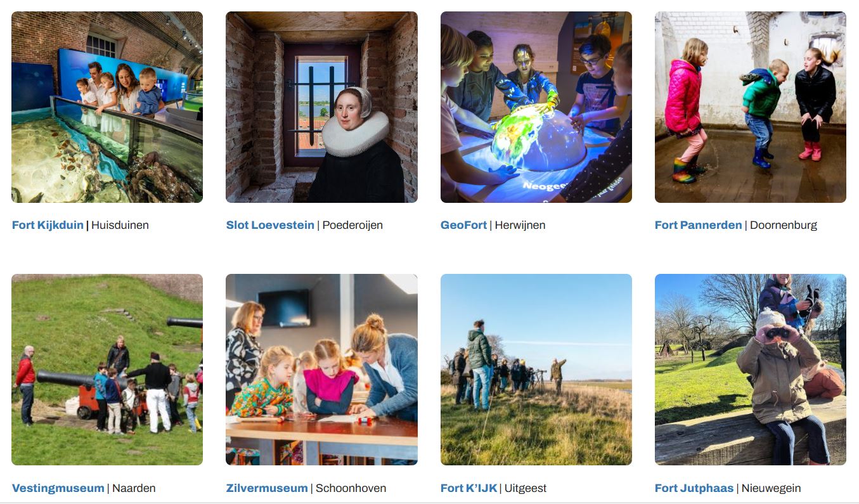Go to the Zilvermuseum link

coord(267,488)
